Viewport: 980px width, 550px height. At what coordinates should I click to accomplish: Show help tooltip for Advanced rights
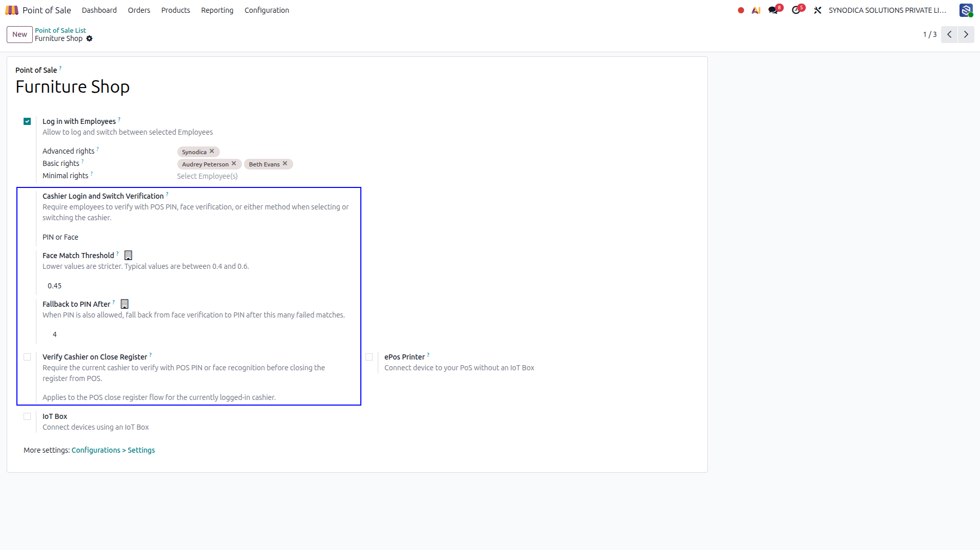(98, 149)
